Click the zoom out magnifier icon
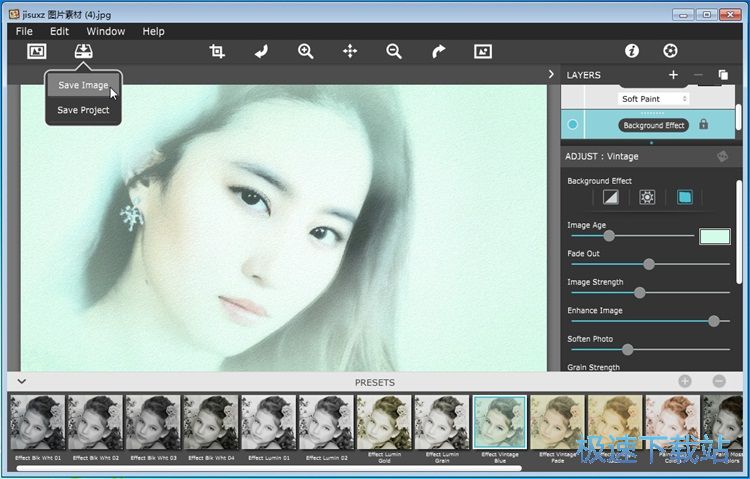Screen dimensions: 750x479 [x=394, y=51]
